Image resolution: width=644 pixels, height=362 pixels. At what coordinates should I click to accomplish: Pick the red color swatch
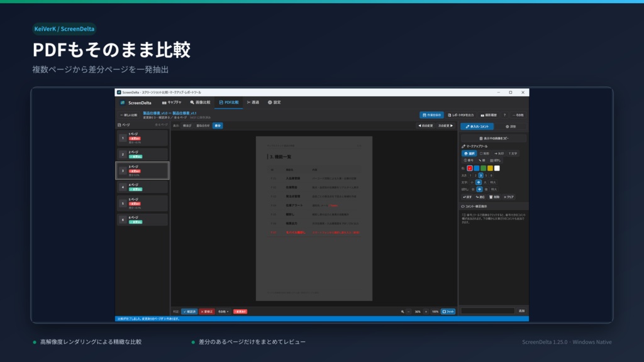470,168
